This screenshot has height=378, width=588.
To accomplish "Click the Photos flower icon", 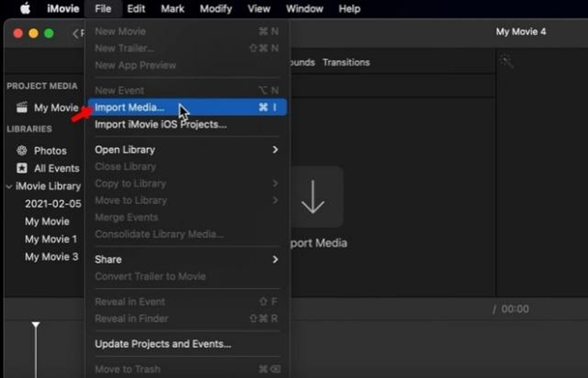I will coord(22,150).
